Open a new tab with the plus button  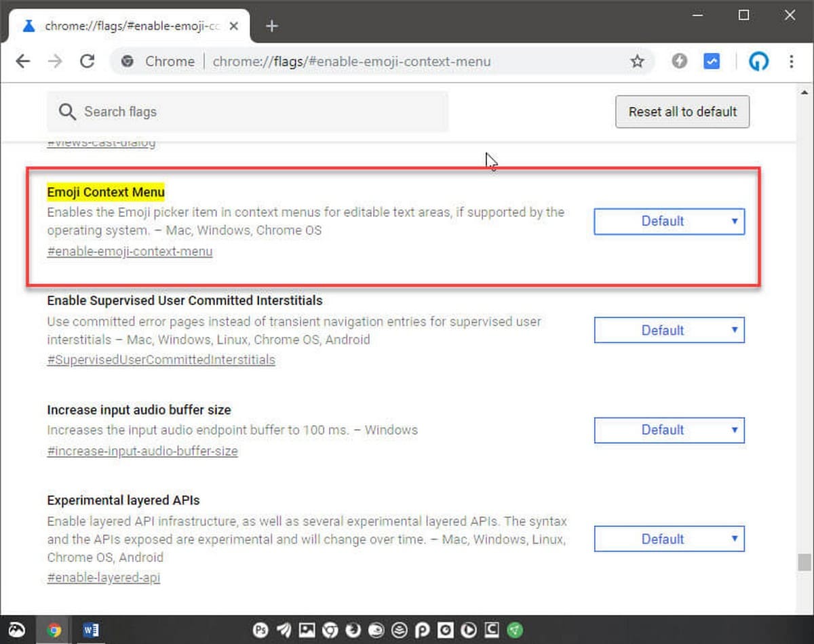272,26
